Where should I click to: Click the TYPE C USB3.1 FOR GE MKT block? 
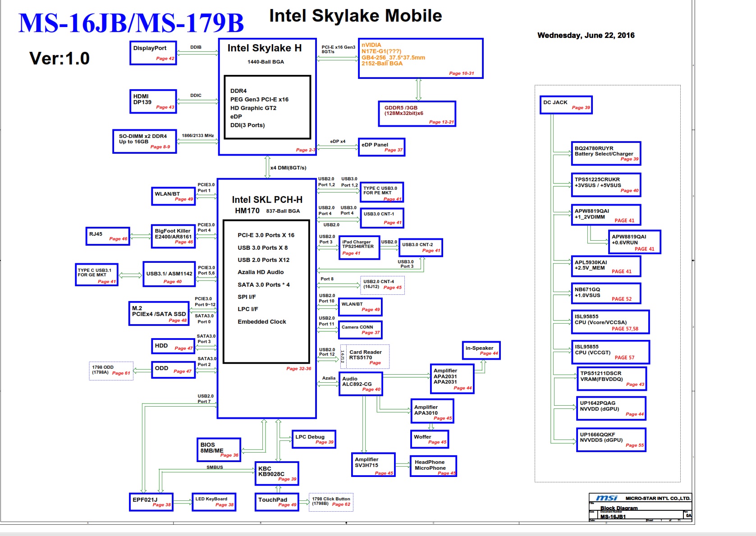(x=96, y=275)
